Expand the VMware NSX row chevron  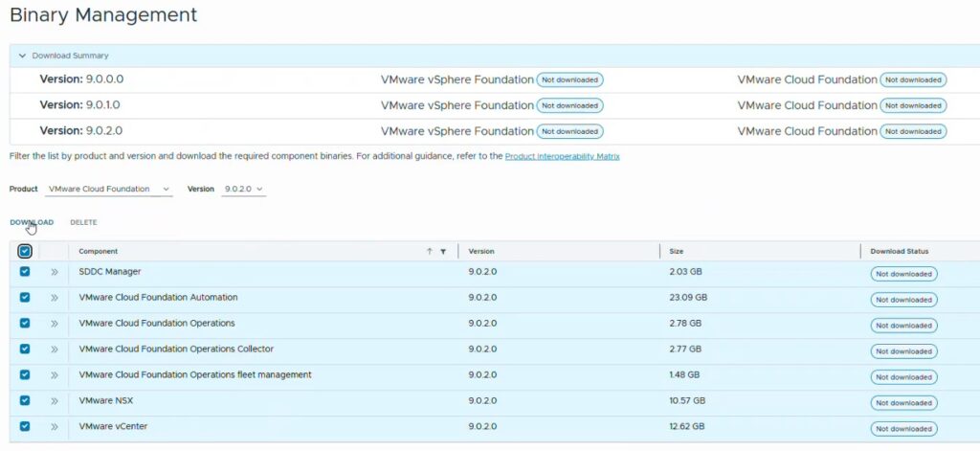(54, 401)
